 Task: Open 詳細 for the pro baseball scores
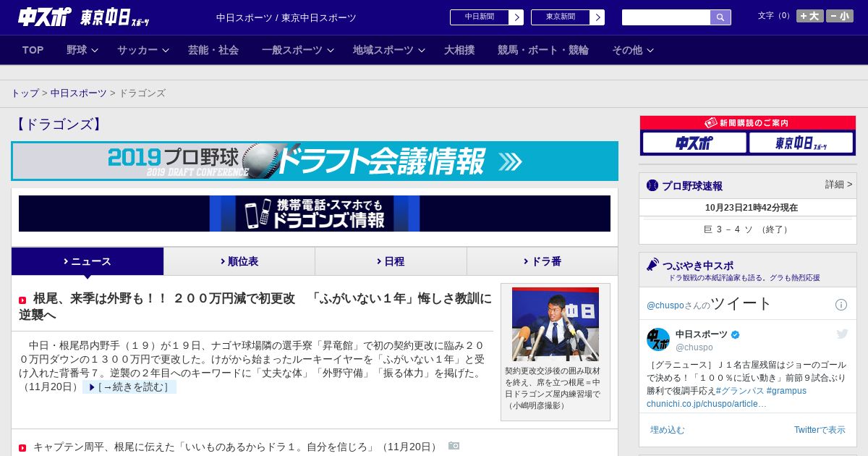click(838, 185)
